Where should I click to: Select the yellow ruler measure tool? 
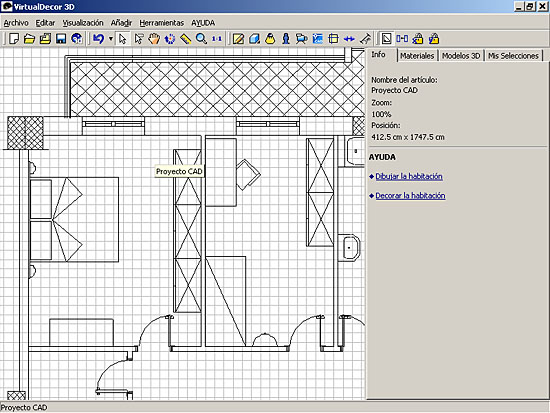pyautogui.click(x=185, y=39)
